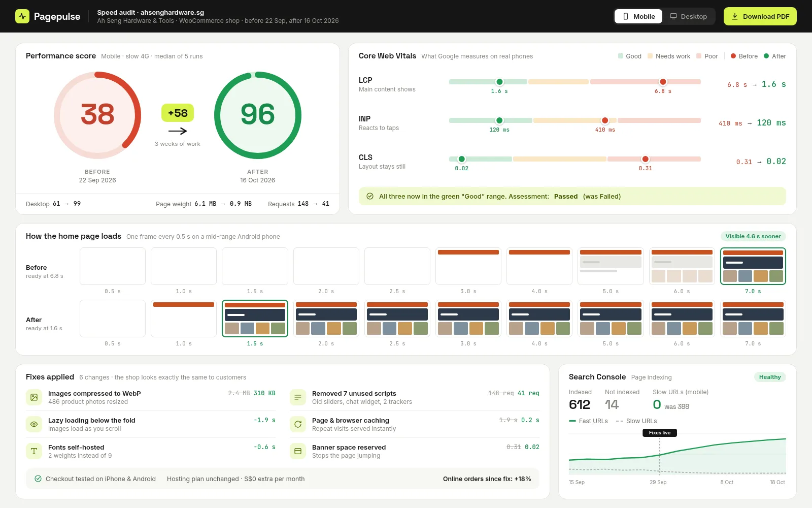The width and height of the screenshot is (812, 508).
Task: Click the Healthy status badge
Action: 770,377
